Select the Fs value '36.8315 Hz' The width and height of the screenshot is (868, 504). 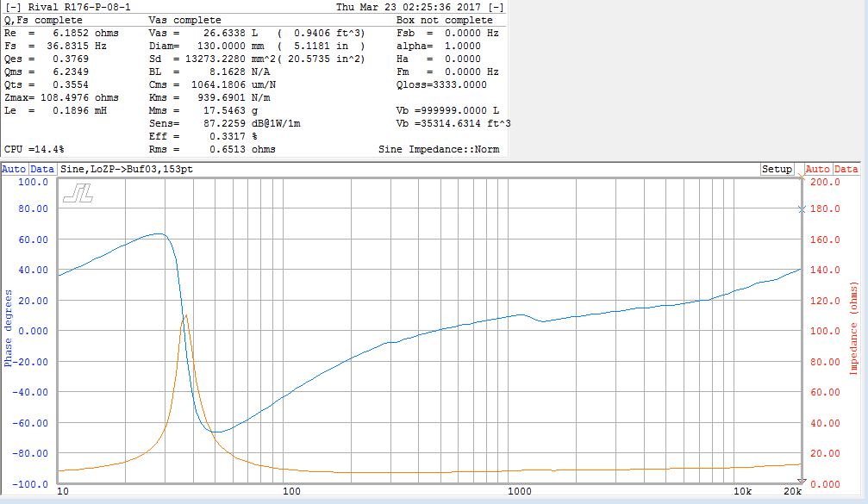click(x=77, y=46)
